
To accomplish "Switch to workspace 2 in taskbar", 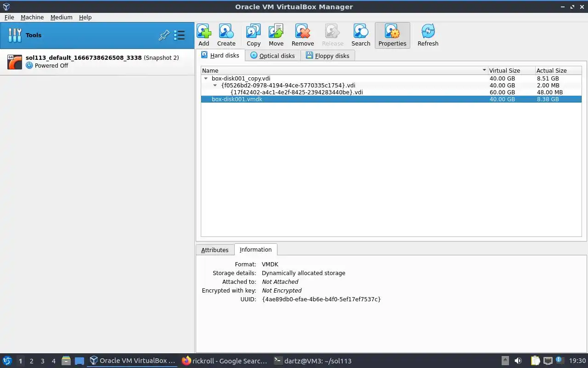I will [x=31, y=361].
